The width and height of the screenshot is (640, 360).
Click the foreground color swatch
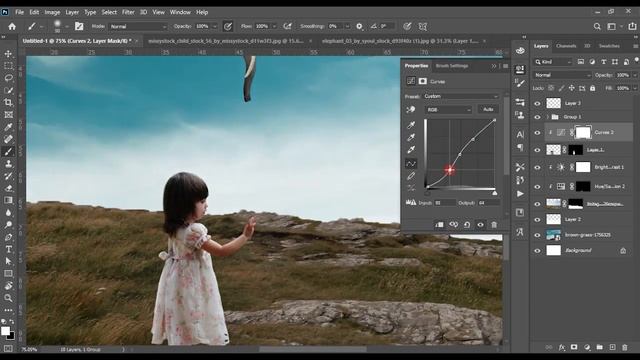[5, 331]
